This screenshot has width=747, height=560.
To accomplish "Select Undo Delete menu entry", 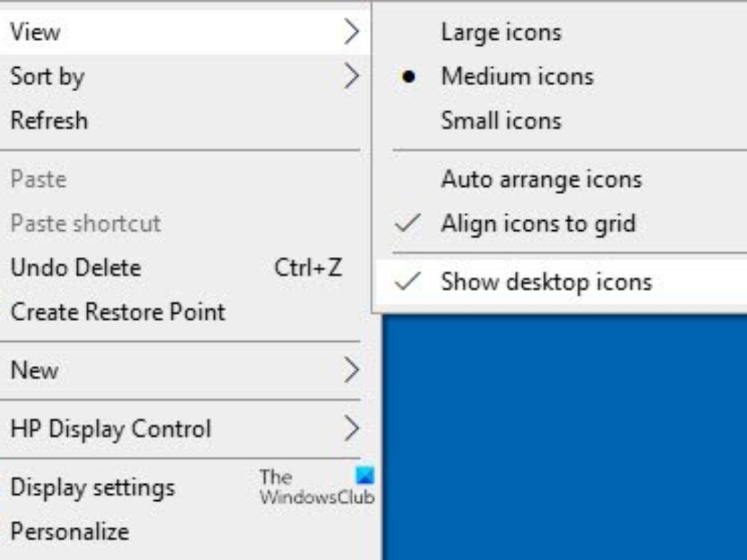I will (76, 268).
